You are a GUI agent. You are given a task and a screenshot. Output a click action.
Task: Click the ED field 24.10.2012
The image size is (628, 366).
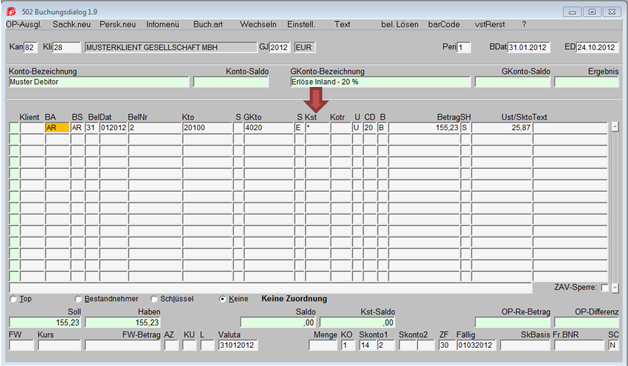pos(596,48)
